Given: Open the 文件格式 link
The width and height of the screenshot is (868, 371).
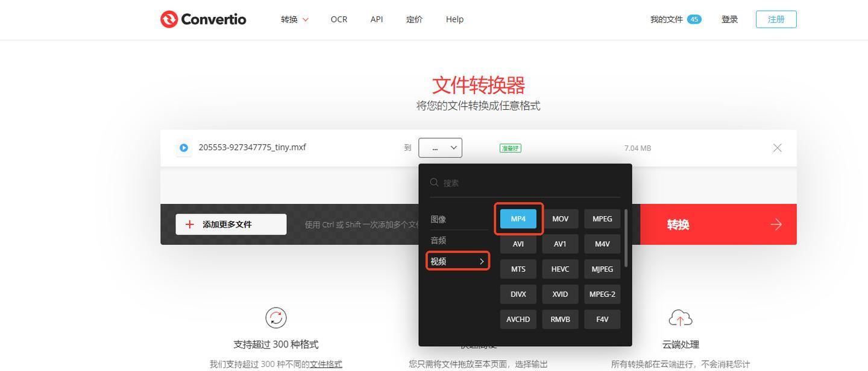Looking at the screenshot, I should (x=325, y=364).
